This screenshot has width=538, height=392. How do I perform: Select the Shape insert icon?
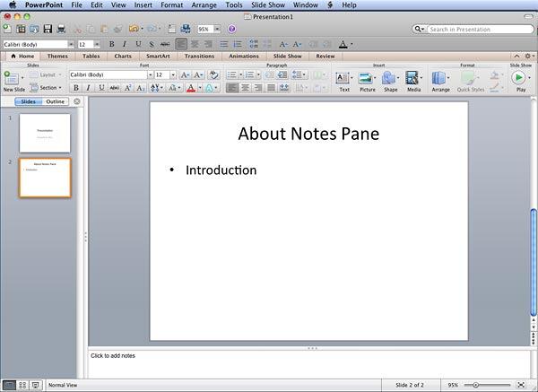point(390,79)
